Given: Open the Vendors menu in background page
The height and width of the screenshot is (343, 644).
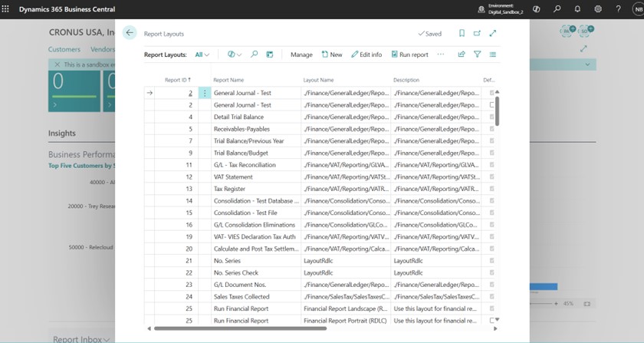Looking at the screenshot, I should 103,49.
